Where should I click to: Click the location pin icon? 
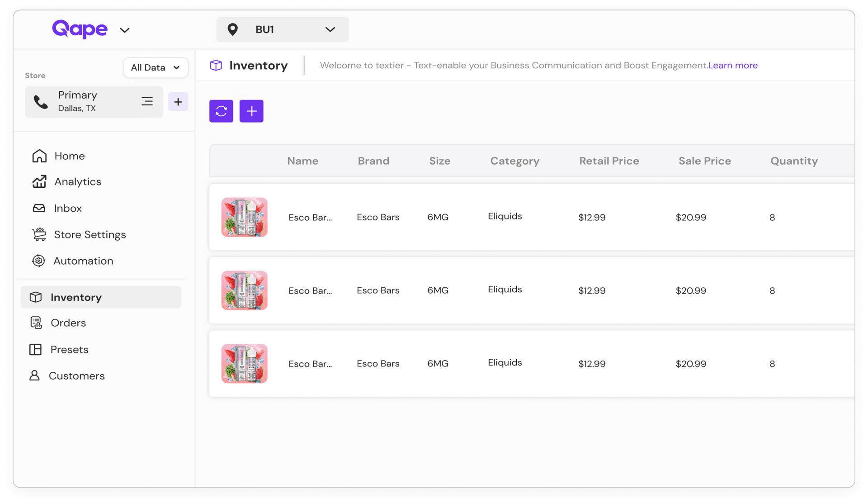(x=232, y=29)
